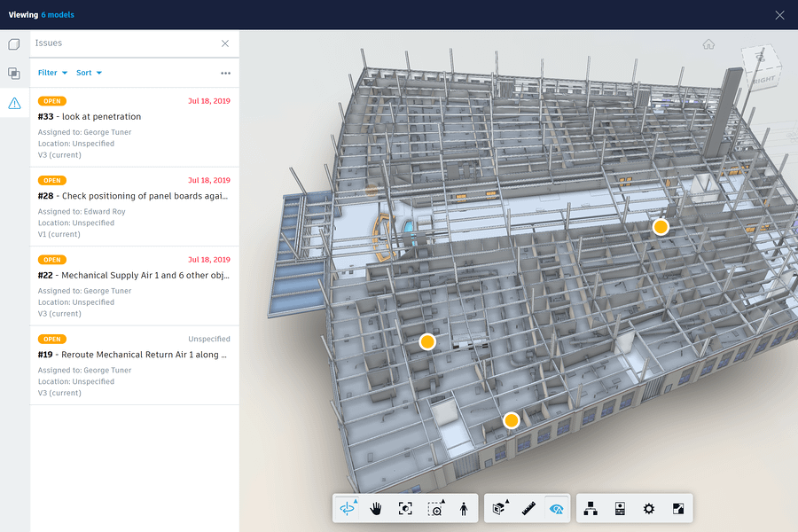798x532 pixels.
Task: Open the single model sheet sidebar icon
Action: [14, 44]
